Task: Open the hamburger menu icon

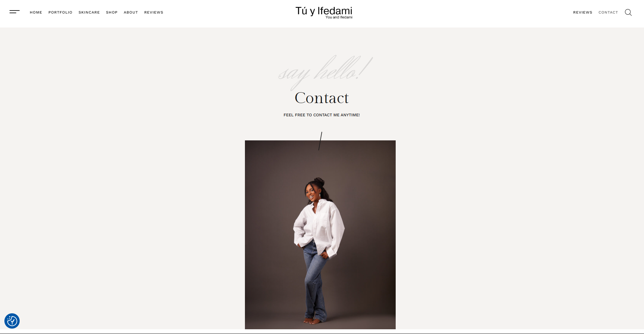Action: pyautogui.click(x=15, y=12)
